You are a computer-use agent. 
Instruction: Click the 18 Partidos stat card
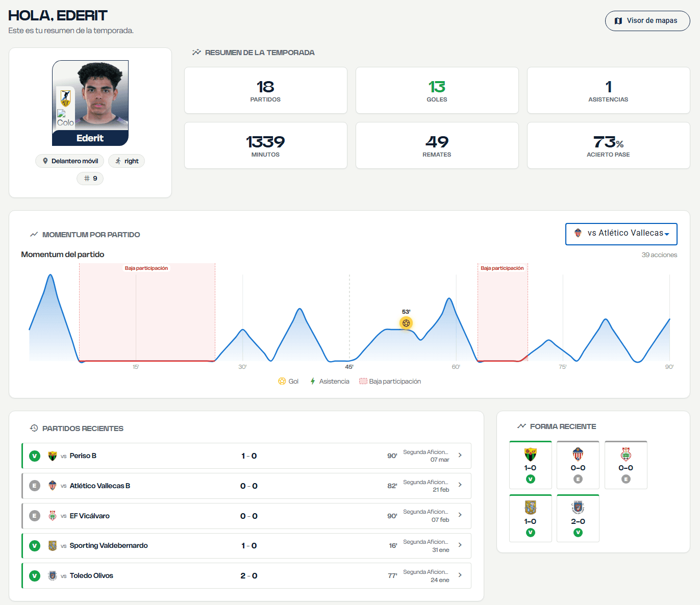click(266, 90)
